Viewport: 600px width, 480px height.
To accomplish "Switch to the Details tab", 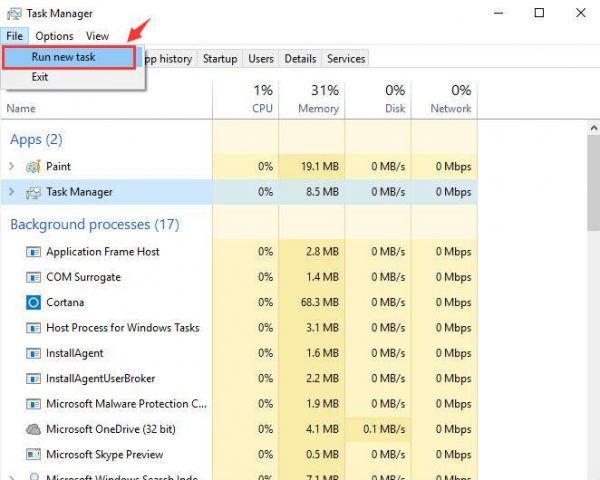I will click(x=300, y=59).
